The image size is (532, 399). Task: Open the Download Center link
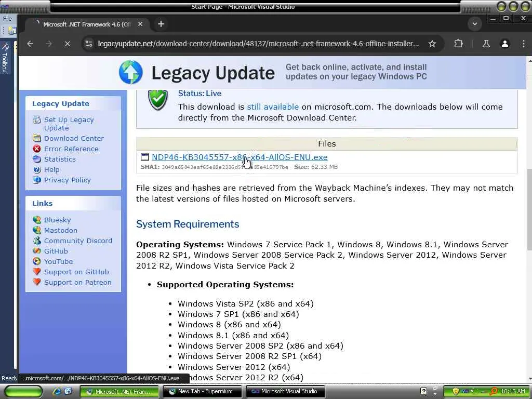click(x=74, y=138)
